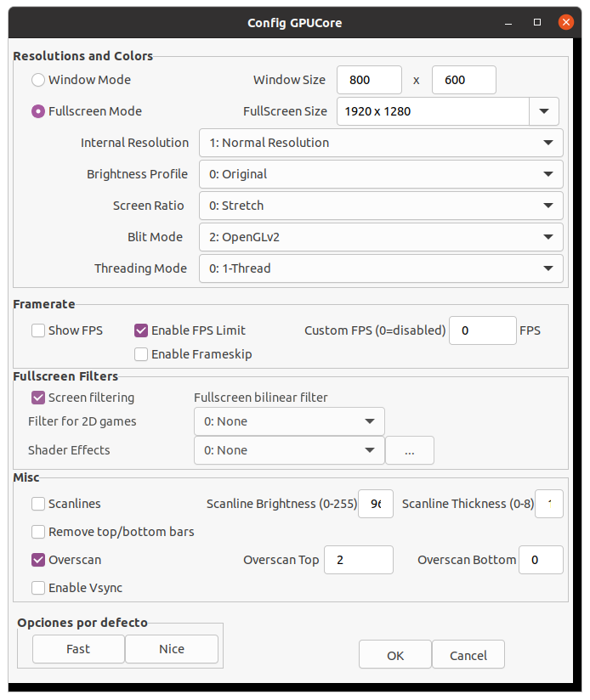This screenshot has width=590, height=700.
Task: Enable the Frameskip checkbox
Action: 140,354
